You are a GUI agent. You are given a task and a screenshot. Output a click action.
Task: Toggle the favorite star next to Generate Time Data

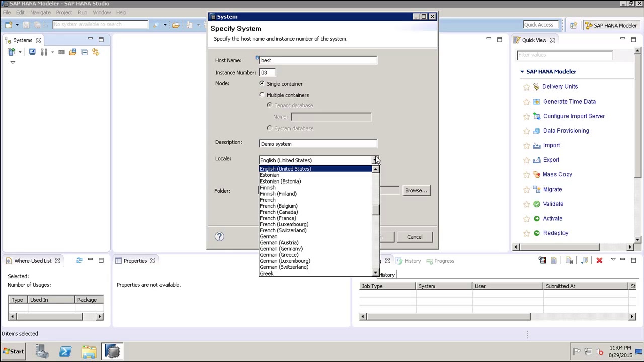(x=526, y=102)
